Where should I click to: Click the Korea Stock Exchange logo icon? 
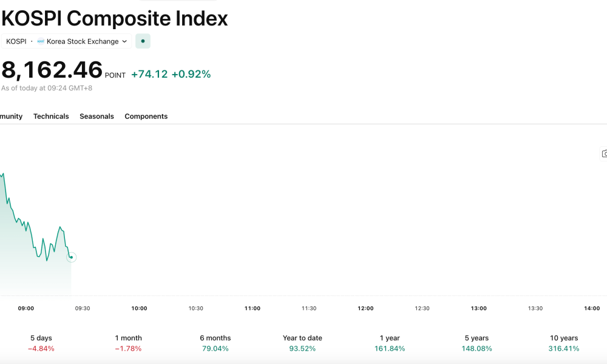pos(41,41)
